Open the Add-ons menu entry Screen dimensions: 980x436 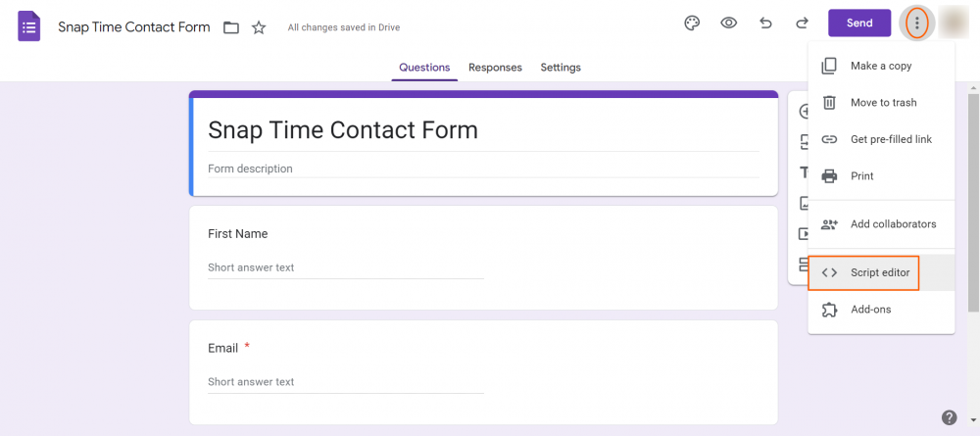(x=870, y=310)
